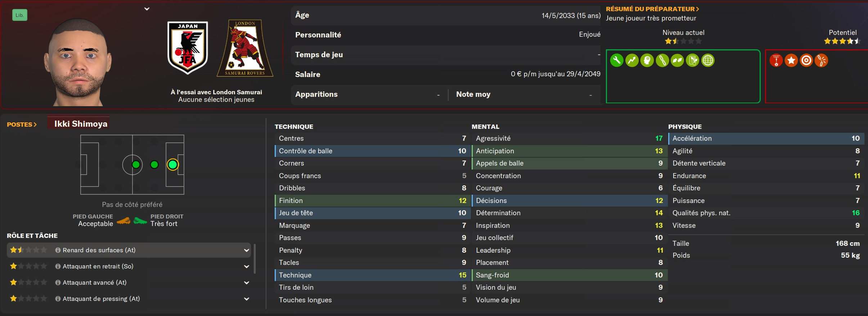Click the head profile mental icon
Viewport: 868px width, 316px height.
click(647, 60)
